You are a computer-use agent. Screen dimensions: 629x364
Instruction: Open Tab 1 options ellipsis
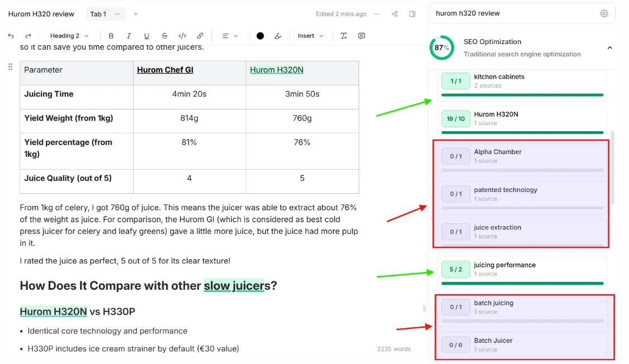[117, 14]
